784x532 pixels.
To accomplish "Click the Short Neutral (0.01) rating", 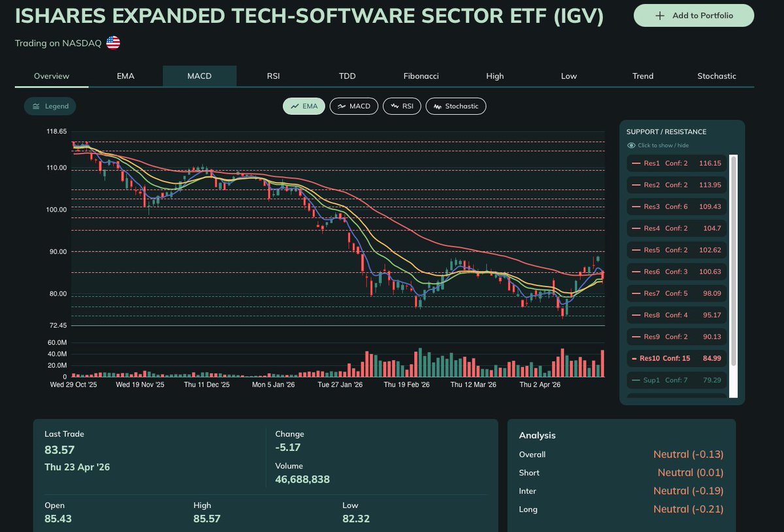I will pos(691,473).
